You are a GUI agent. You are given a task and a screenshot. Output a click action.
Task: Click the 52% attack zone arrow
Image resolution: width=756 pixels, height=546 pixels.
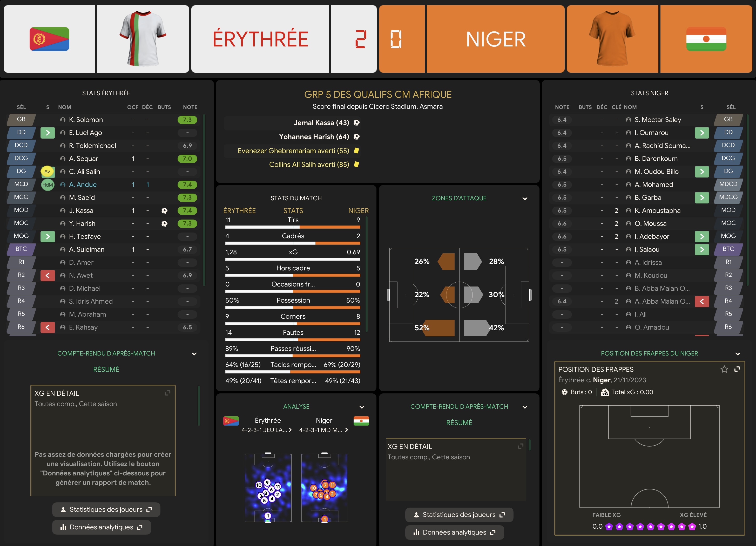(438, 328)
